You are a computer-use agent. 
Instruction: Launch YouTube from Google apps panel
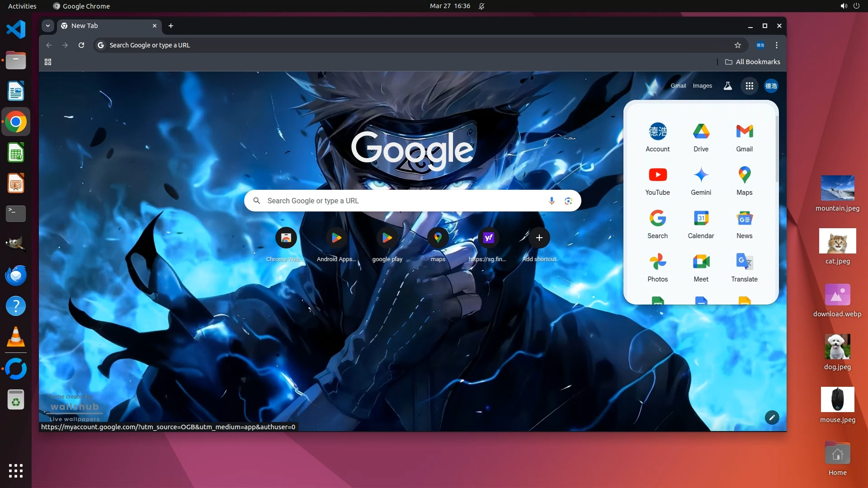click(x=657, y=181)
